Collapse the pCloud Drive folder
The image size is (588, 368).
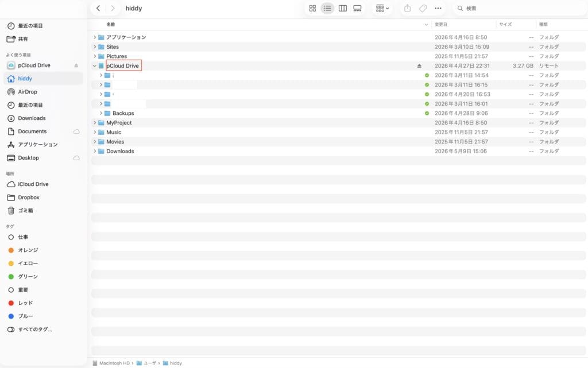(x=95, y=66)
